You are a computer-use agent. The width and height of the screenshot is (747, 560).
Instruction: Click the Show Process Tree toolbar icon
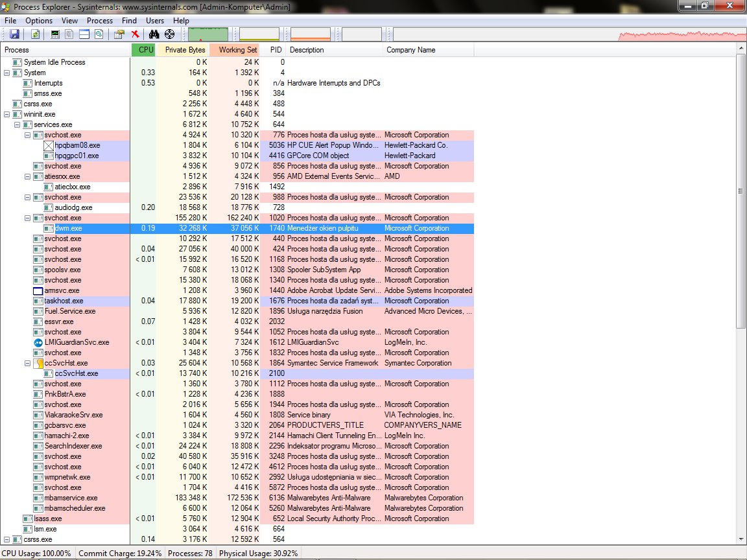(x=69, y=34)
